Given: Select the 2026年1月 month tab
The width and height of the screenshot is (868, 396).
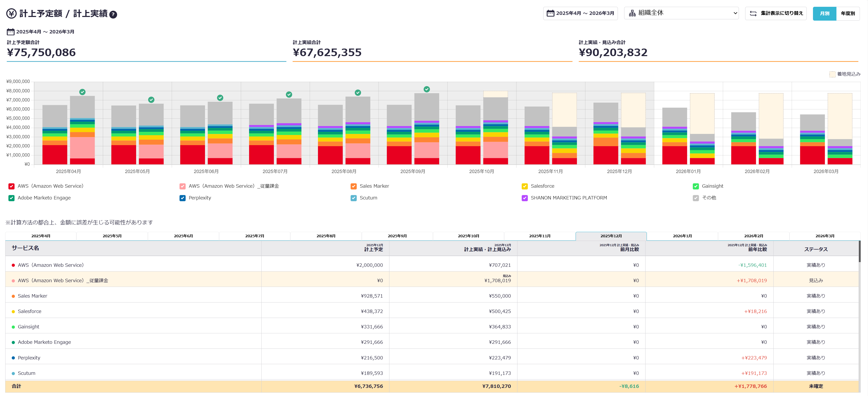Looking at the screenshot, I should point(682,236).
